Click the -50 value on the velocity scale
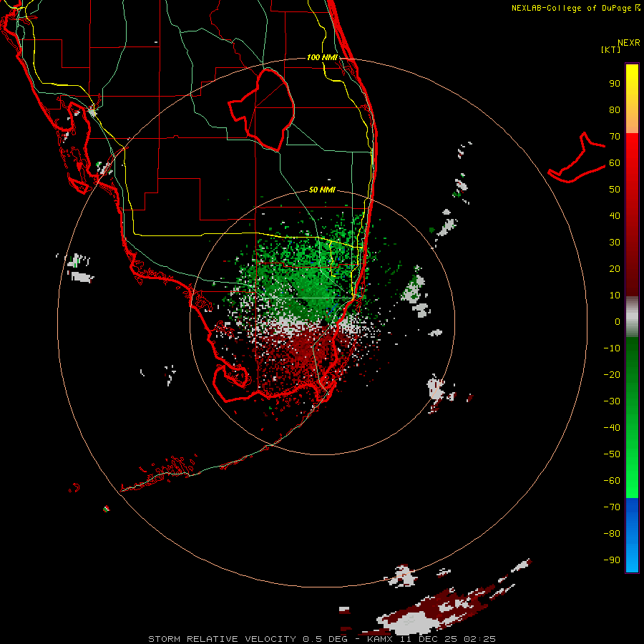This screenshot has height=644, width=644. coord(612,454)
